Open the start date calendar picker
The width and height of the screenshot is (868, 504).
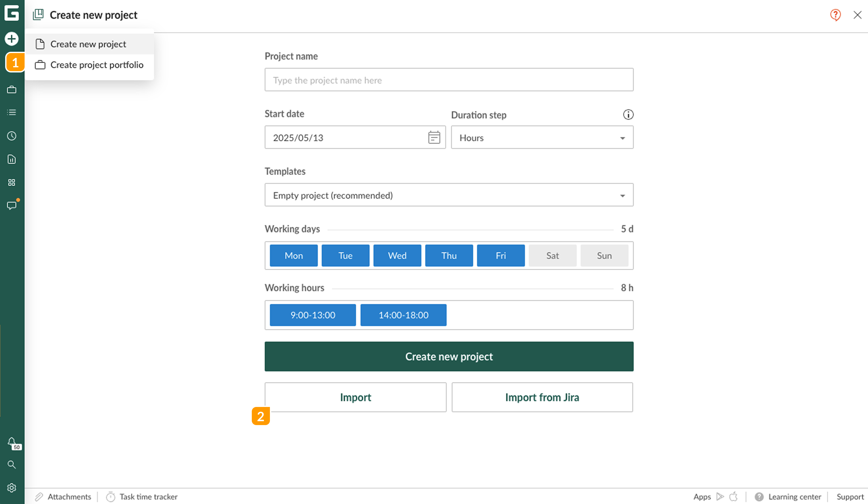click(x=434, y=137)
